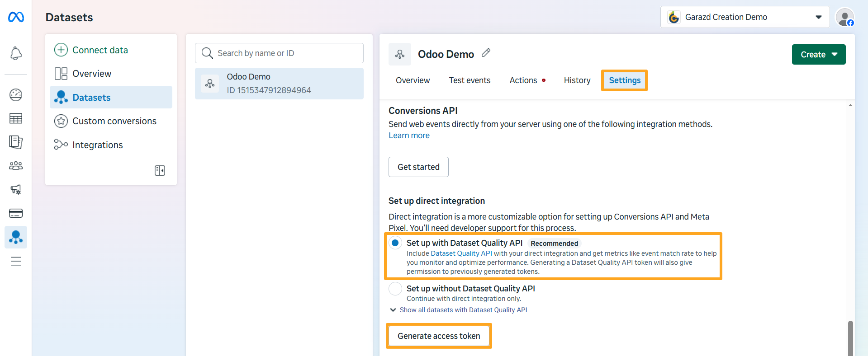The height and width of the screenshot is (356, 868).
Task: Click the Conversions API heading
Action: tap(423, 111)
